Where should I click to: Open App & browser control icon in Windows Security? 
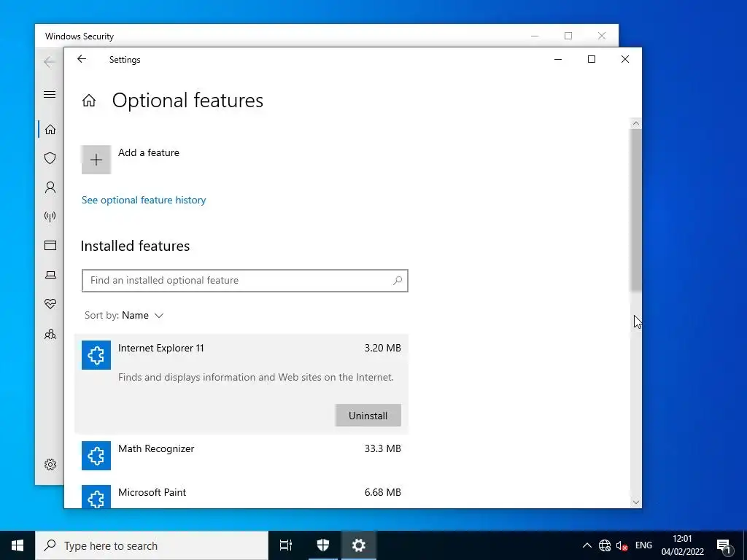click(x=50, y=245)
